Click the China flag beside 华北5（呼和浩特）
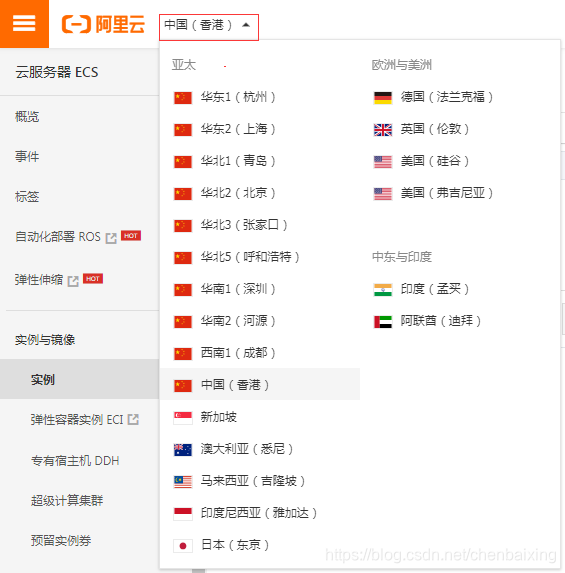 click(x=183, y=257)
